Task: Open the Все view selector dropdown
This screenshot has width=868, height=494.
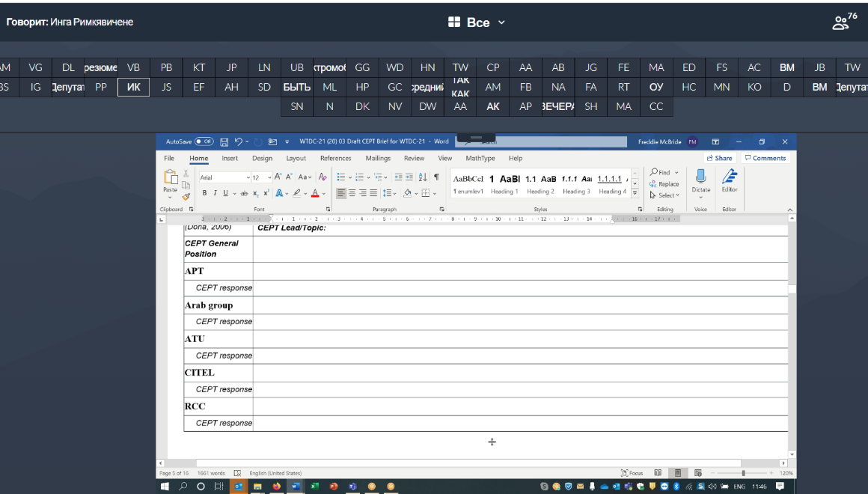Action: (477, 22)
